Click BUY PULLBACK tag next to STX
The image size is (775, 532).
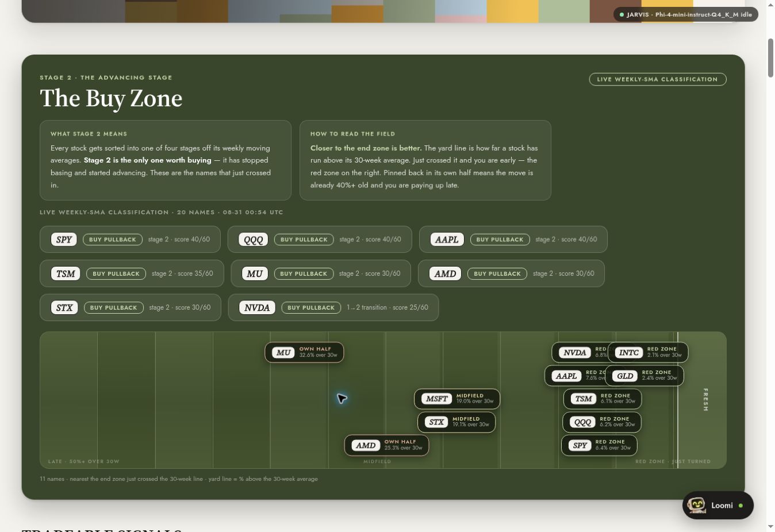[114, 307]
